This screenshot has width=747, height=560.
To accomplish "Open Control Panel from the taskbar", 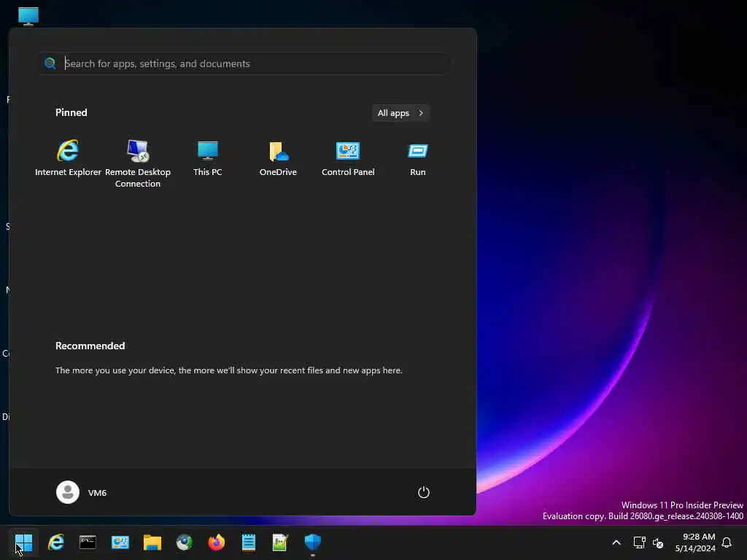I will 120,542.
